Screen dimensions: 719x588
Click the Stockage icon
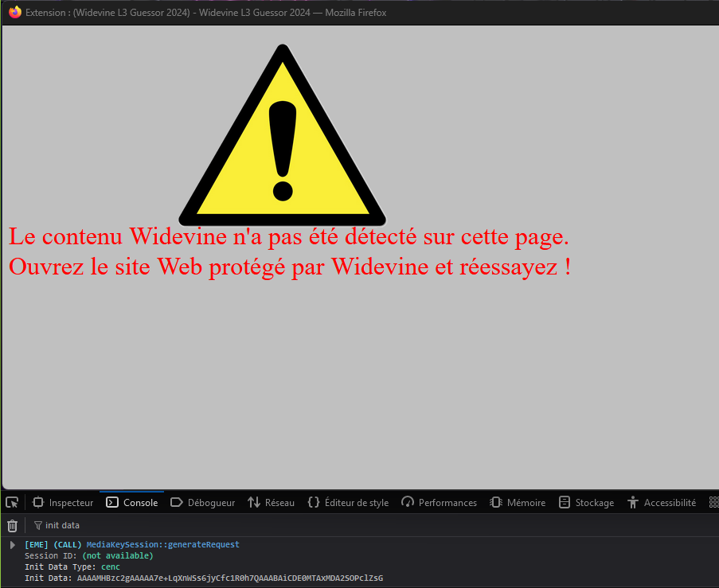[x=564, y=503]
